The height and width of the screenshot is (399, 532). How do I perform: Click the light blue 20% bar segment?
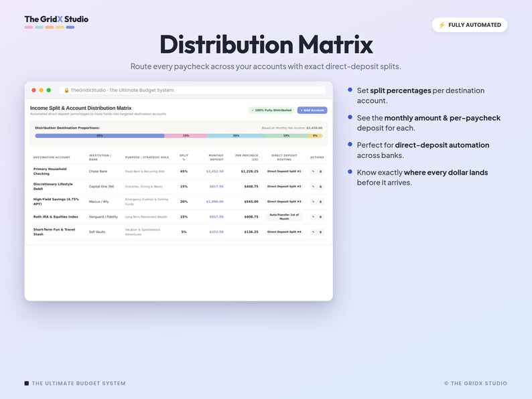[236, 136]
